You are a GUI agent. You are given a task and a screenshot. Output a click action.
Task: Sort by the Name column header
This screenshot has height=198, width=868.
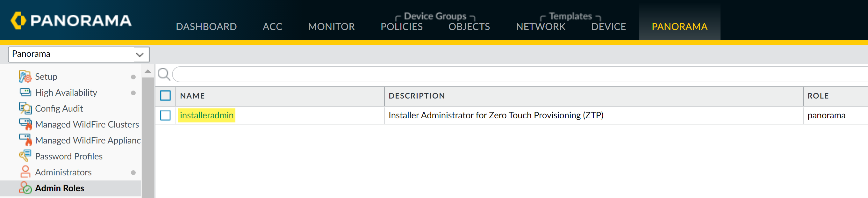point(192,96)
